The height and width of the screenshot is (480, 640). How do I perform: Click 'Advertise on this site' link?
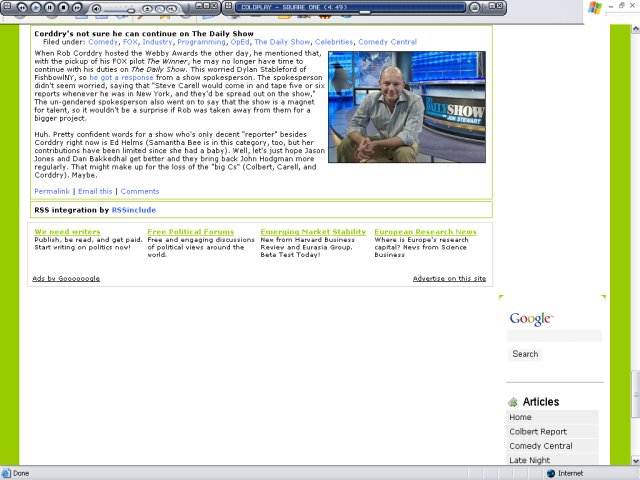449,279
